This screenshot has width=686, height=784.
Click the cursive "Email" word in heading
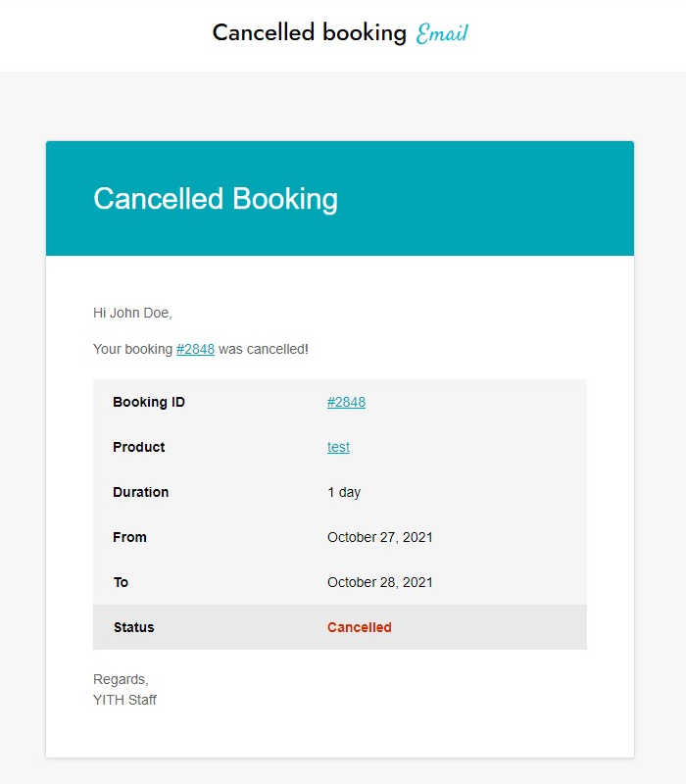click(x=442, y=34)
